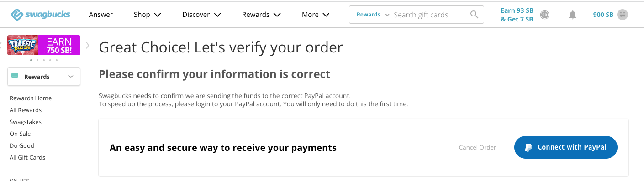Select the first carousel dot under banner

tap(31, 60)
